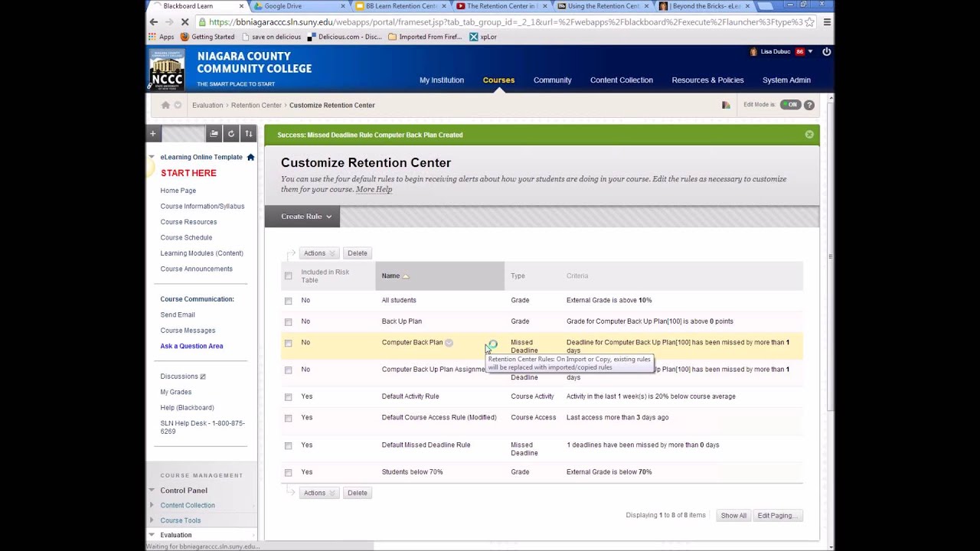Click the browser back arrow
This screenshot has height=551, width=980.
tap(154, 22)
